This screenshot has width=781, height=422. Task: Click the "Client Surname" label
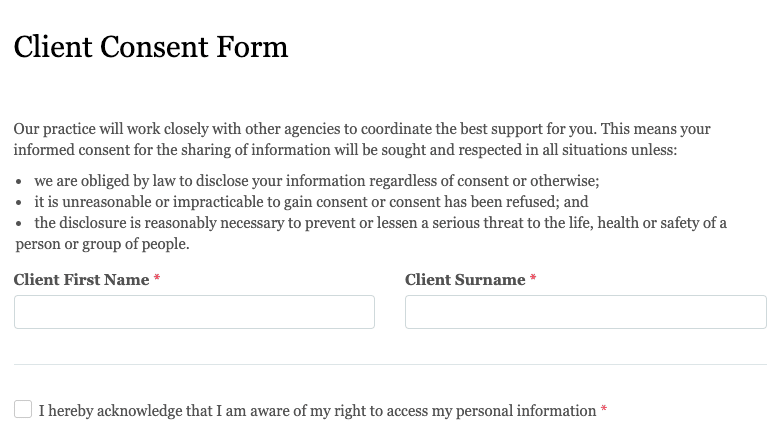click(x=465, y=280)
